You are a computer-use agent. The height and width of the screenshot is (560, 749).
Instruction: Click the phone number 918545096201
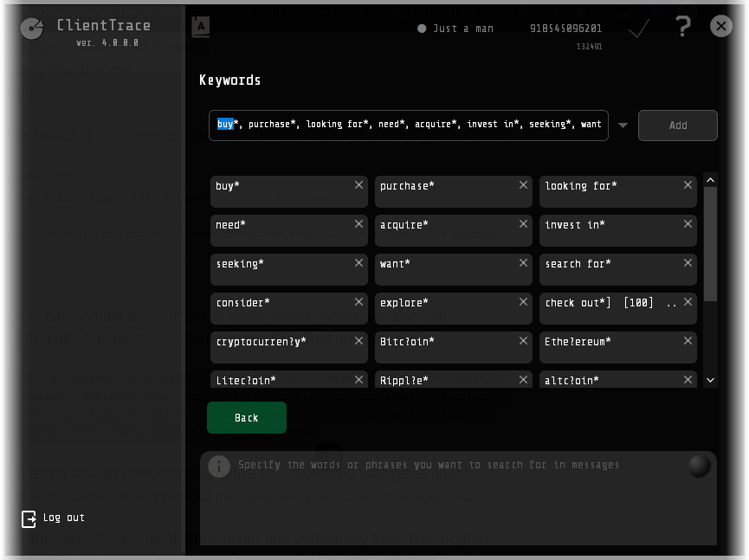tap(565, 29)
